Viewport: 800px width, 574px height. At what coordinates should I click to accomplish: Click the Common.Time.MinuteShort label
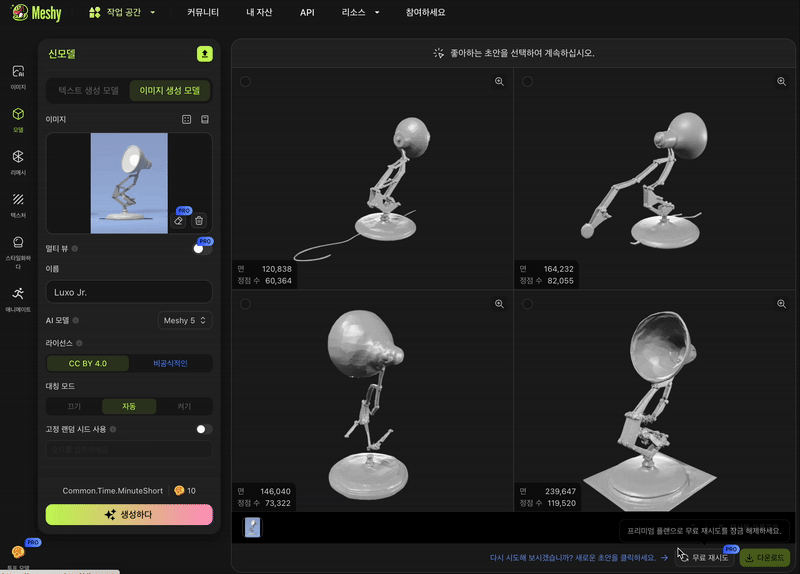point(113,490)
